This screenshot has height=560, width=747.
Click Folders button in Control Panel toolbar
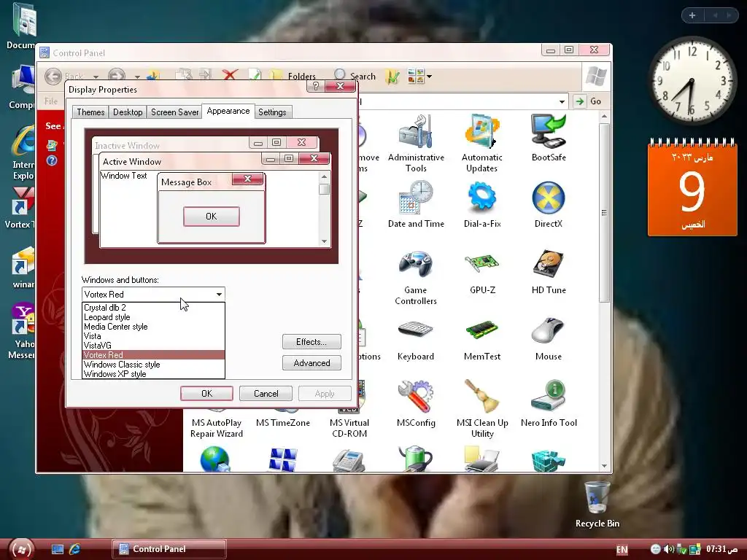point(293,76)
